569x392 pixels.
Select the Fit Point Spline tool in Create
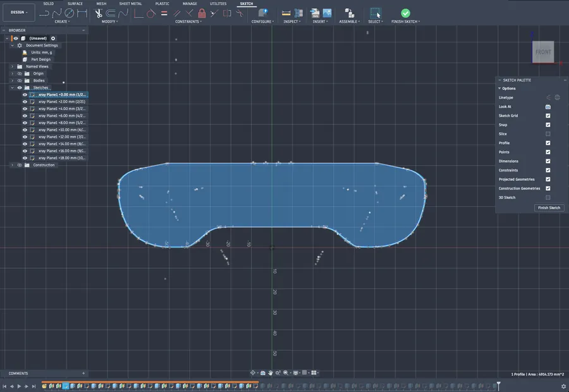coord(57,13)
